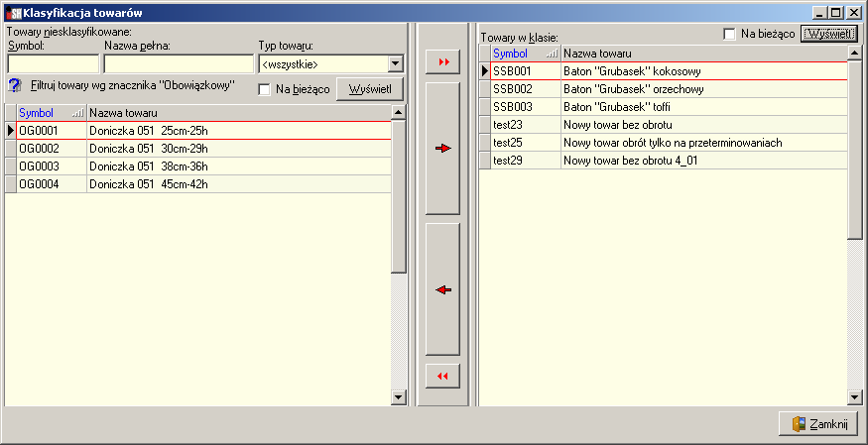Click the SH application icon in title bar
The width and height of the screenshot is (868, 445).
point(13,12)
